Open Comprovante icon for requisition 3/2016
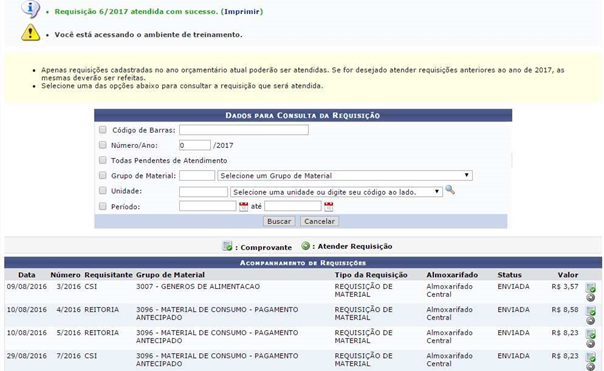Image resolution: width=604 pixels, height=371 pixels. tap(591, 287)
